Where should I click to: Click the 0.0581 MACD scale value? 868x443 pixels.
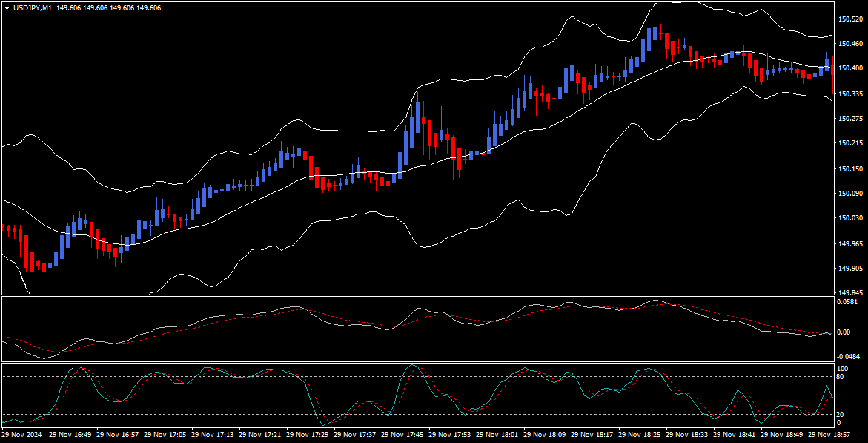click(849, 302)
